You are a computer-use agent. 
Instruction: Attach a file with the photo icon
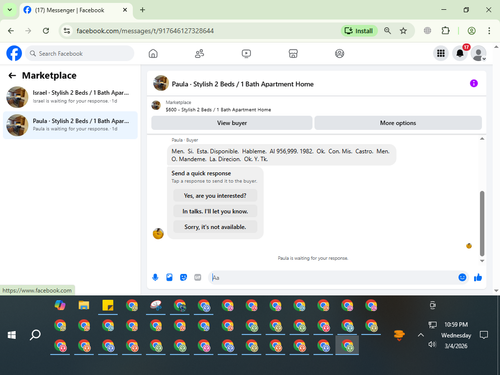coord(169,277)
